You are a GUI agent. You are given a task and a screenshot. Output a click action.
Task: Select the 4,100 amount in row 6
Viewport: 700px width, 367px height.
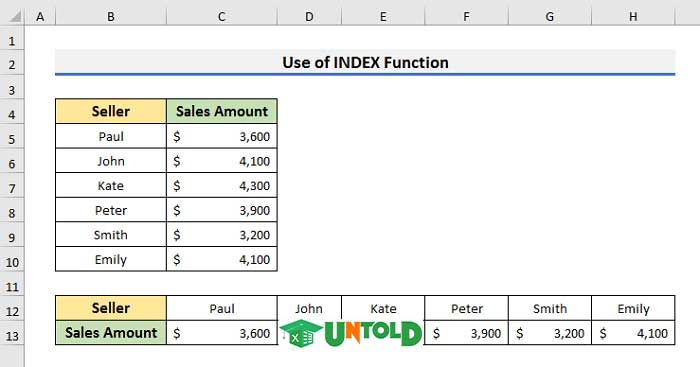click(221, 161)
